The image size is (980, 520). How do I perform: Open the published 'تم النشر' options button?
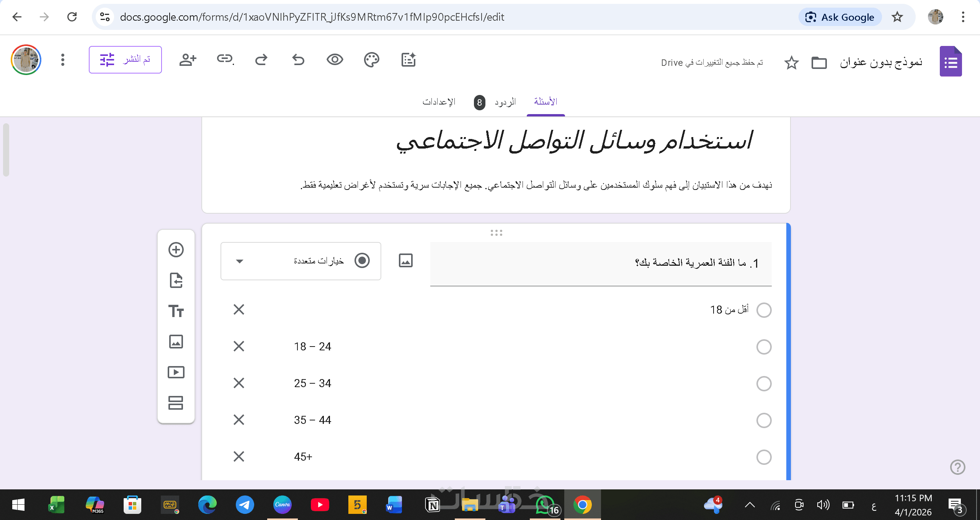[x=125, y=60]
